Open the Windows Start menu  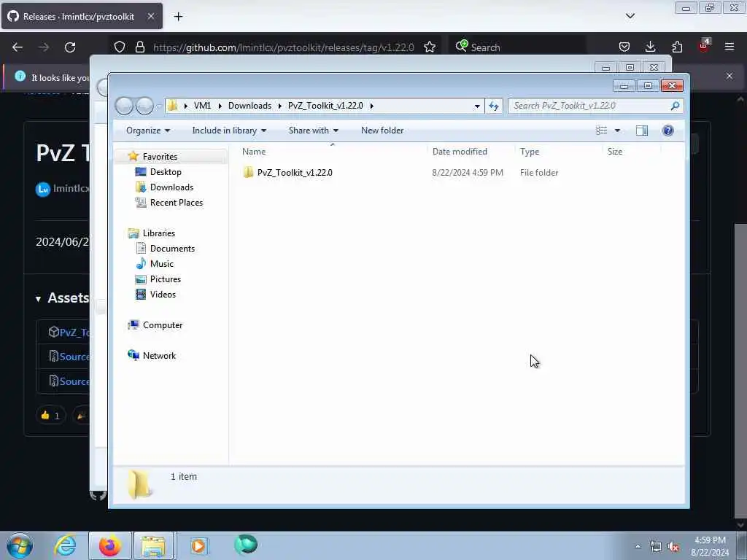20,545
